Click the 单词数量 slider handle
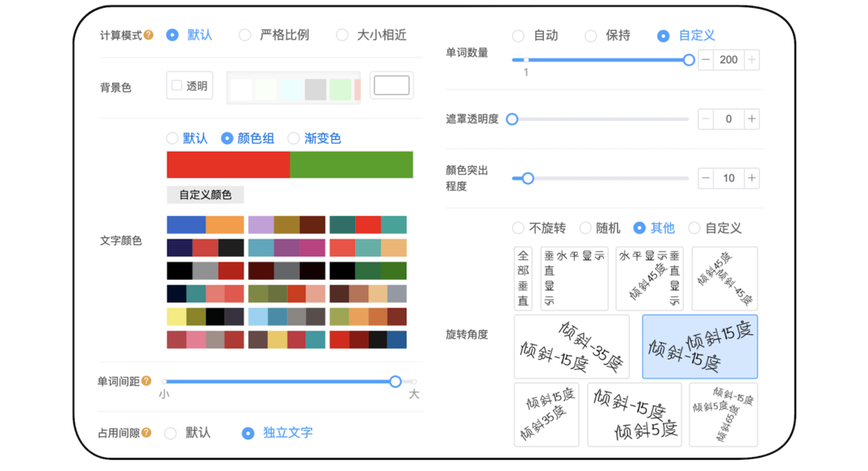Viewport: 868px width, 471px height. pos(689,60)
